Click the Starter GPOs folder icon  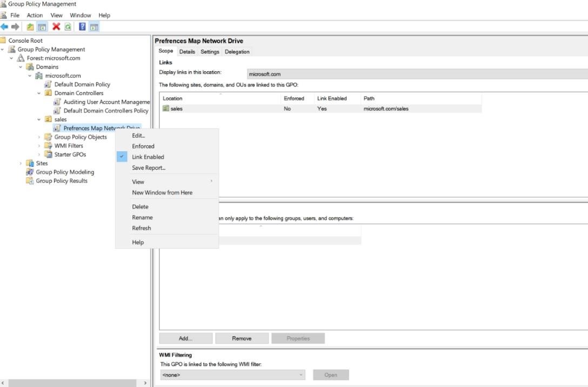tap(48, 154)
